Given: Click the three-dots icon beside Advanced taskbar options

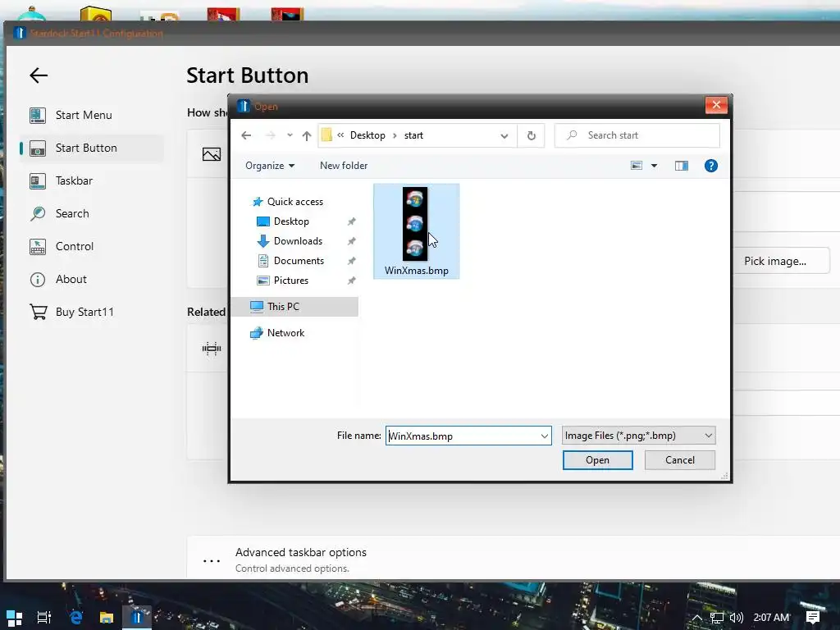Looking at the screenshot, I should pyautogui.click(x=212, y=561).
